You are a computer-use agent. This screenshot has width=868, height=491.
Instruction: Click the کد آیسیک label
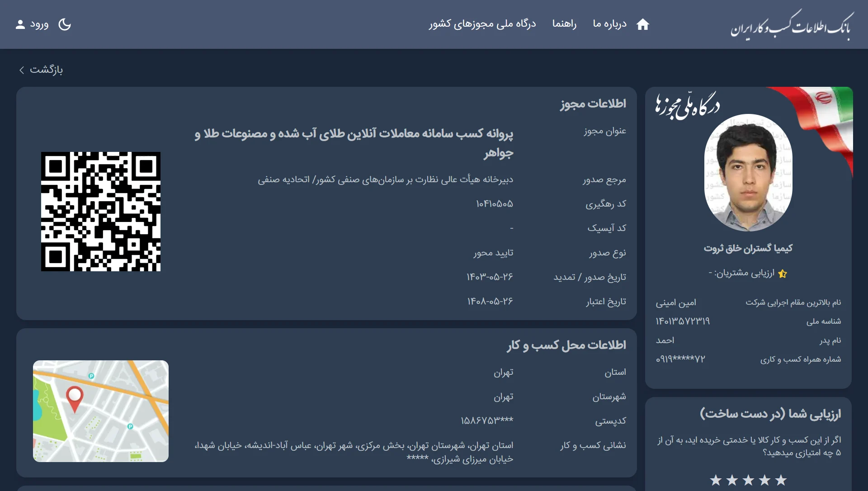pyautogui.click(x=607, y=228)
